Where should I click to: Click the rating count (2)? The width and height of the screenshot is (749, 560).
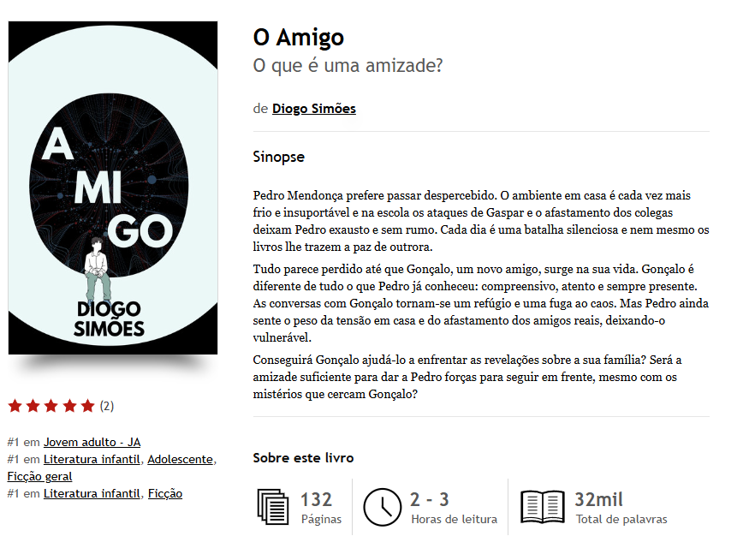tap(106, 406)
